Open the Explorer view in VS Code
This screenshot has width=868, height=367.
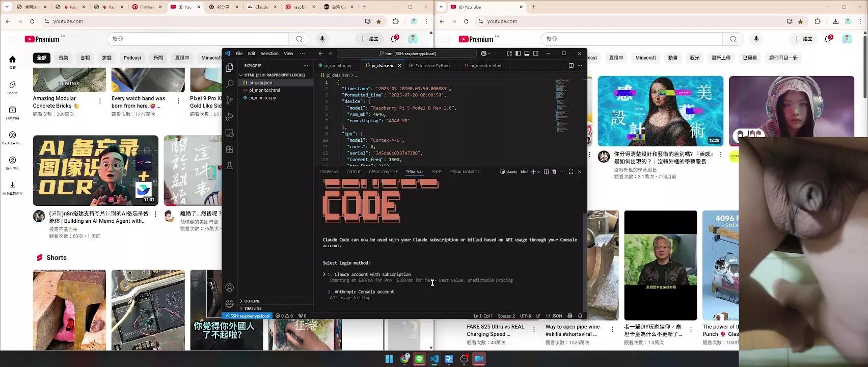click(230, 67)
